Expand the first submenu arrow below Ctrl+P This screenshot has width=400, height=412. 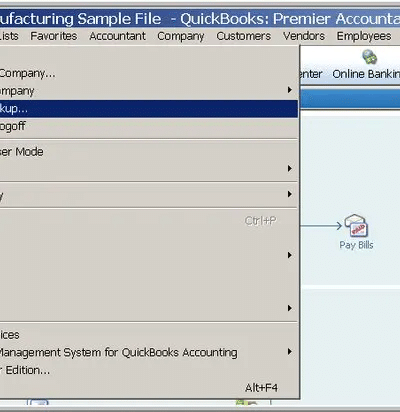[x=290, y=255]
